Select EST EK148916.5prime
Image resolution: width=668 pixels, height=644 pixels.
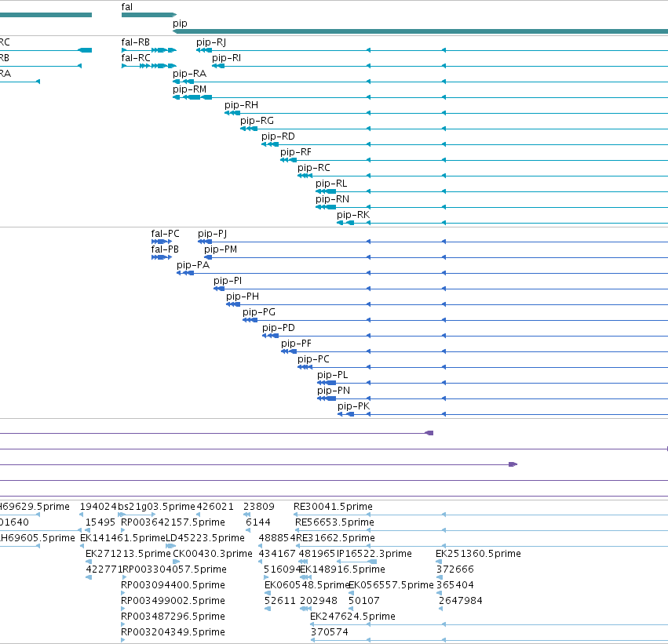tap(342, 569)
